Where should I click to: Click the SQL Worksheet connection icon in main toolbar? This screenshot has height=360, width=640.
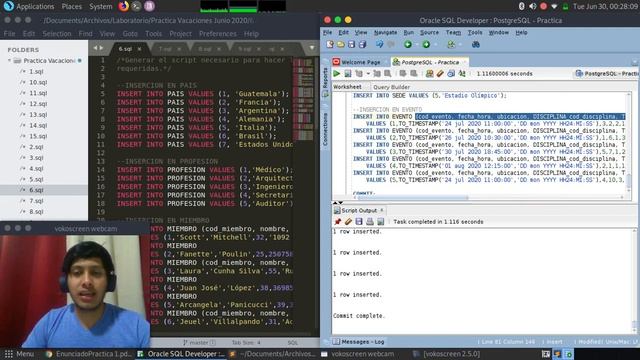[x=451, y=44]
